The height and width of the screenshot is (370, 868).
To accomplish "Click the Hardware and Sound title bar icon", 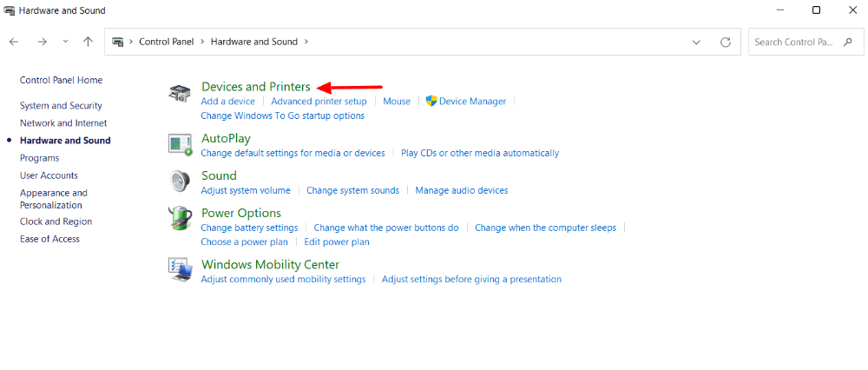I will [x=10, y=10].
